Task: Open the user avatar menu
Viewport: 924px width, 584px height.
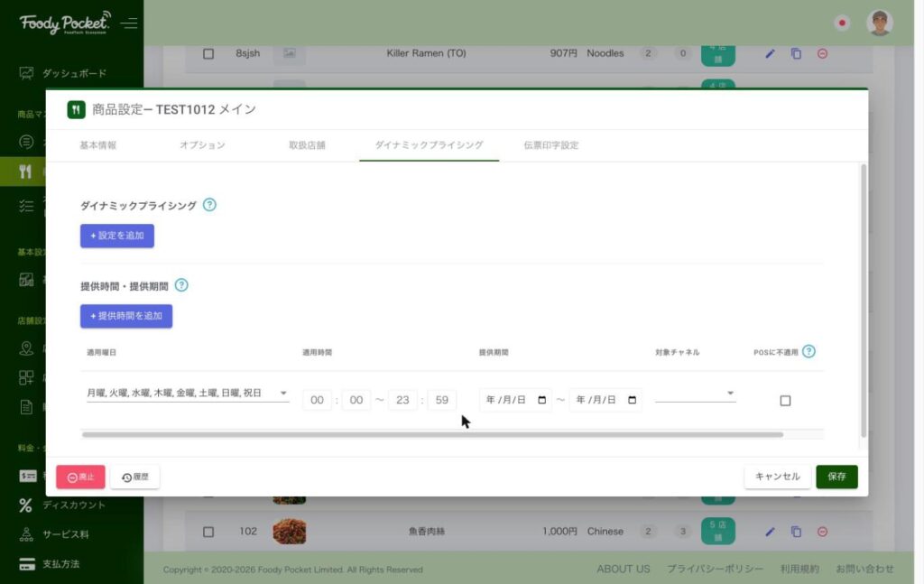Action: pos(879,23)
